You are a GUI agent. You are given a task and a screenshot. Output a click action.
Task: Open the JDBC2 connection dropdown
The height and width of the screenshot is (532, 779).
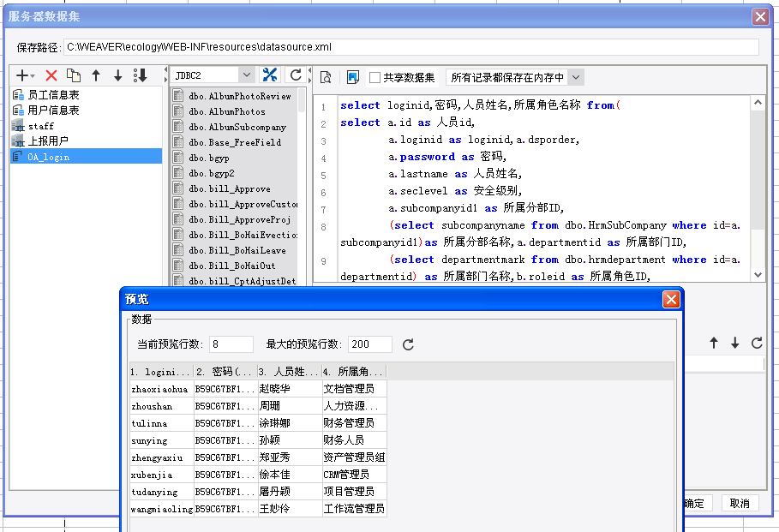click(247, 75)
